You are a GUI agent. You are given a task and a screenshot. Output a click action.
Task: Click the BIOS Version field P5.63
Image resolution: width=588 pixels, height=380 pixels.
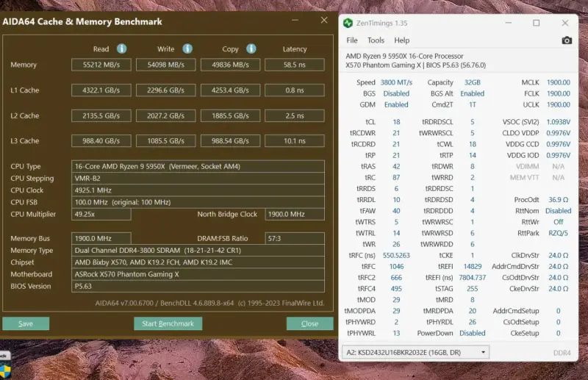[198, 286]
